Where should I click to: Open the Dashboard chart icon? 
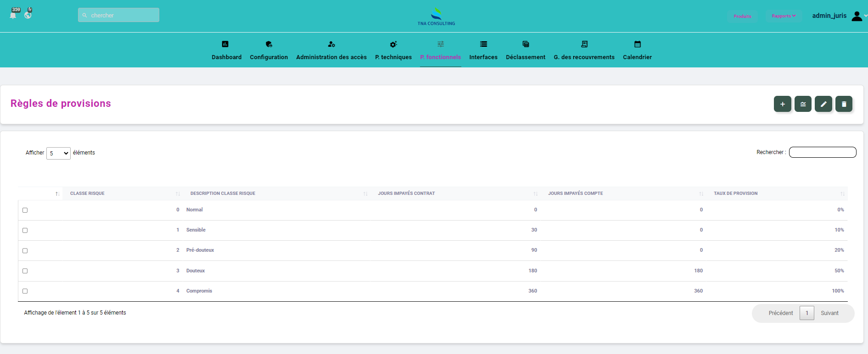[225, 44]
